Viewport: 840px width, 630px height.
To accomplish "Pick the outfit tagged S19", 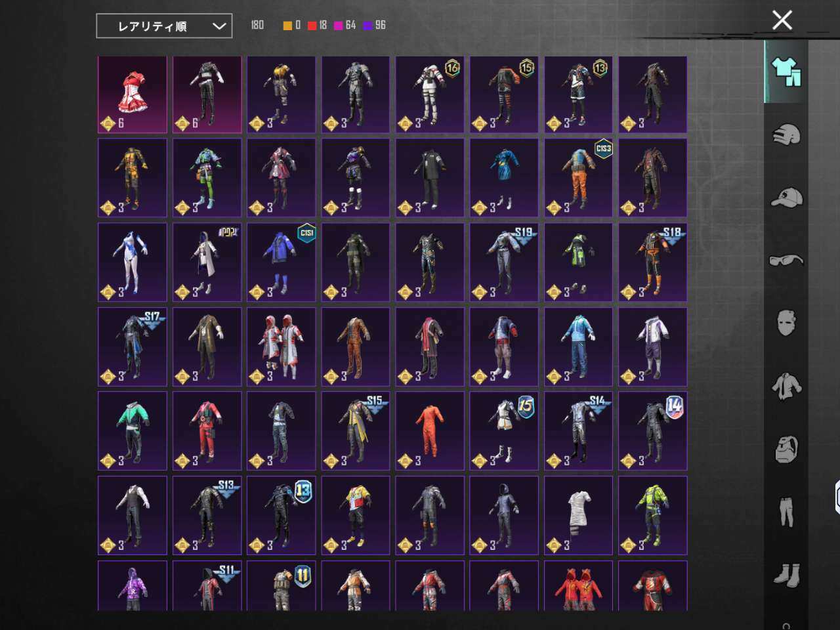I will tap(504, 262).
